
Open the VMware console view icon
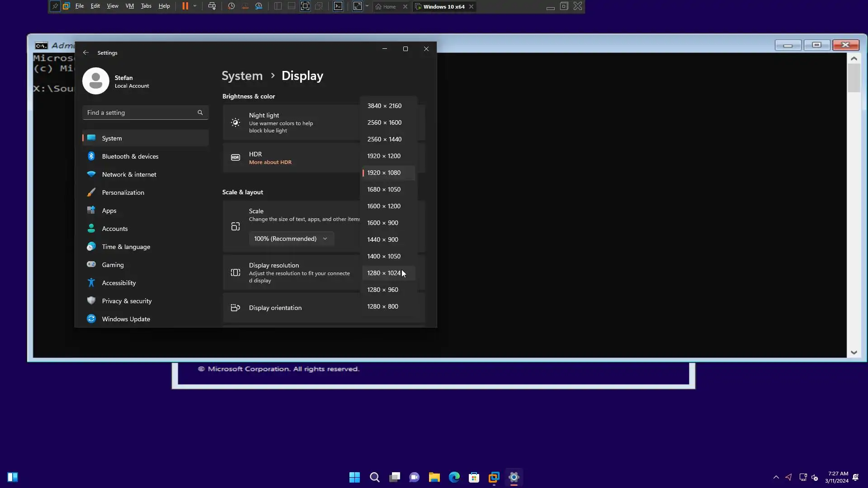point(338,6)
